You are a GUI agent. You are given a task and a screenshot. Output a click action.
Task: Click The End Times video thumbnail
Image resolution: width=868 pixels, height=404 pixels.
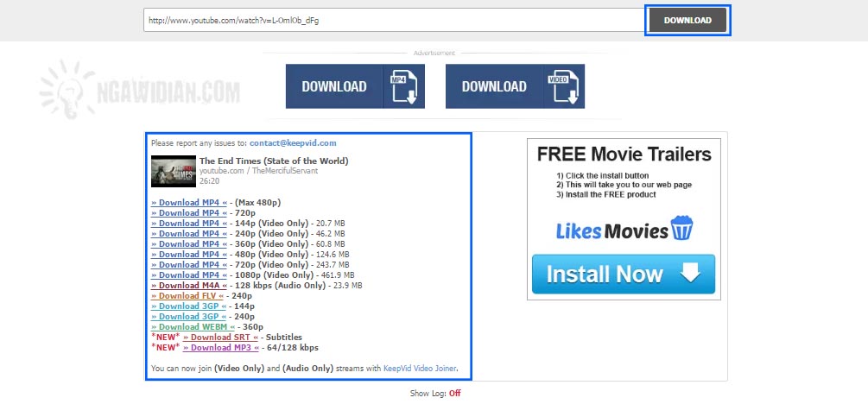tap(174, 172)
